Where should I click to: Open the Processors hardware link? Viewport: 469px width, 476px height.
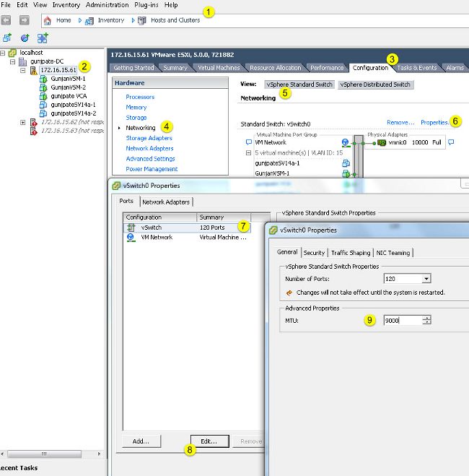click(140, 97)
